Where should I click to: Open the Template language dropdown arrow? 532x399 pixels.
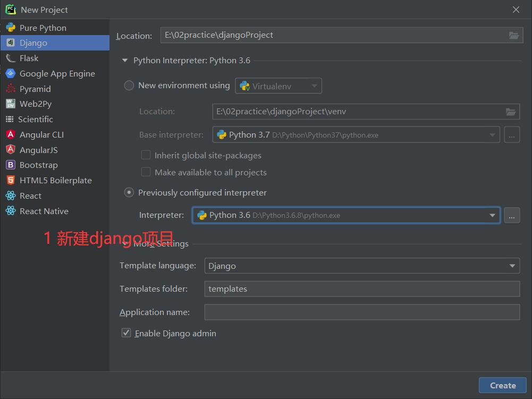click(512, 266)
